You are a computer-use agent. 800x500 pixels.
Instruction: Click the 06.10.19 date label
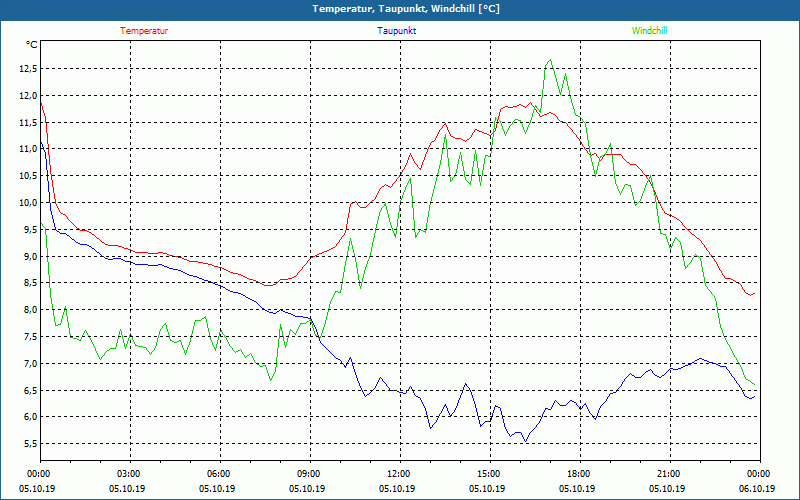(758, 488)
